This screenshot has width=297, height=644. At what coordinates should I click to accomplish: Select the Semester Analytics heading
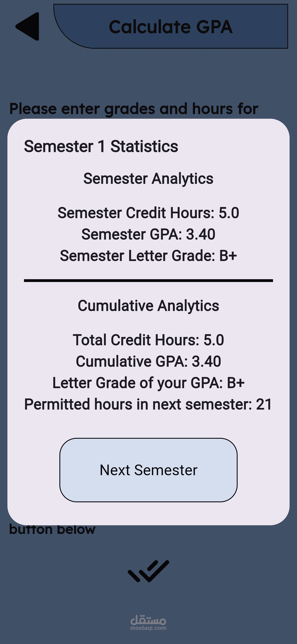(x=148, y=179)
